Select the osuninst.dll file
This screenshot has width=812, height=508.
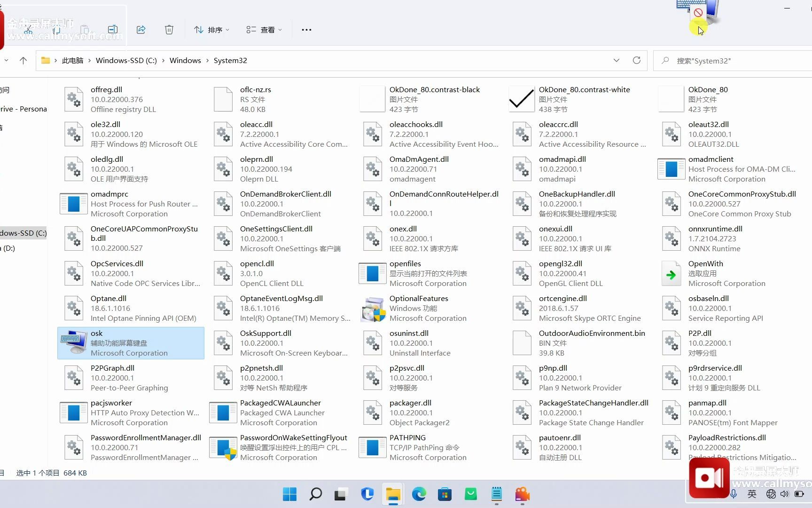click(429, 343)
